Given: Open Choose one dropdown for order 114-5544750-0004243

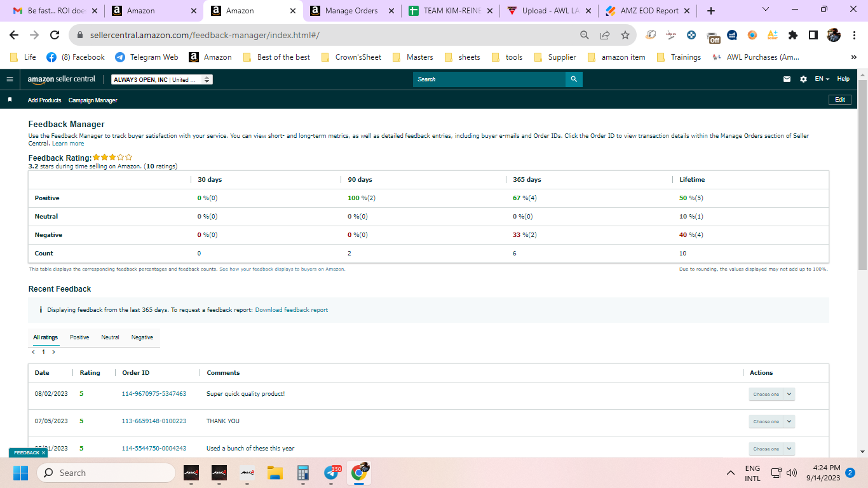Looking at the screenshot, I should 771,449.
